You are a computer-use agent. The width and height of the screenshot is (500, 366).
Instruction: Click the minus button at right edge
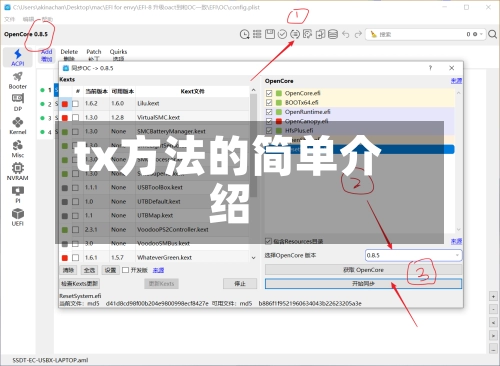(x=493, y=309)
